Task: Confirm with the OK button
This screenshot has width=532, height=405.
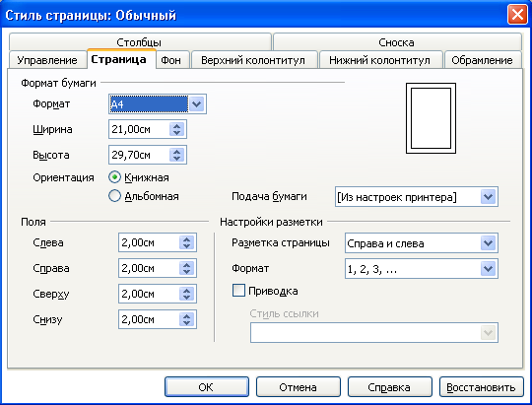Action: click(206, 387)
